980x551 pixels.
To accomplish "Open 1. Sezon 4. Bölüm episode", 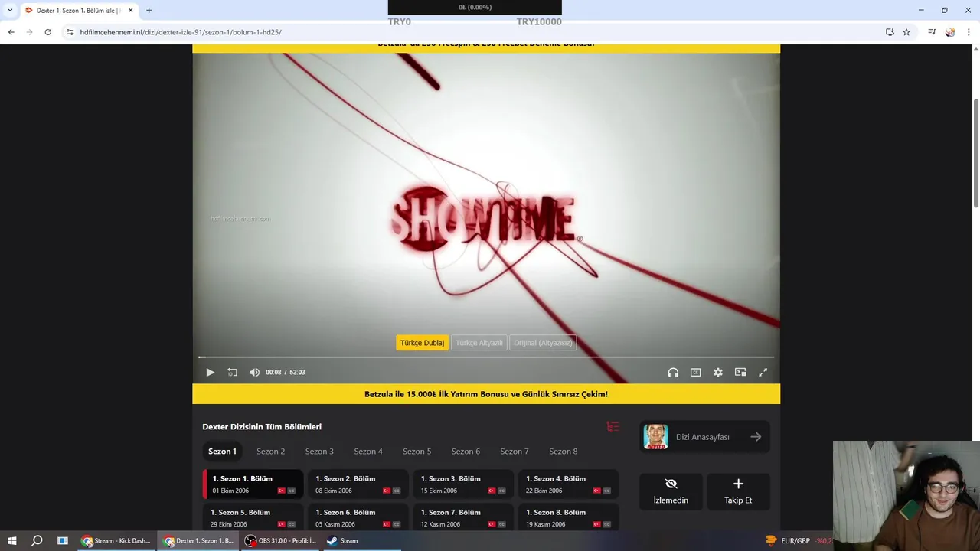I will pyautogui.click(x=568, y=484).
